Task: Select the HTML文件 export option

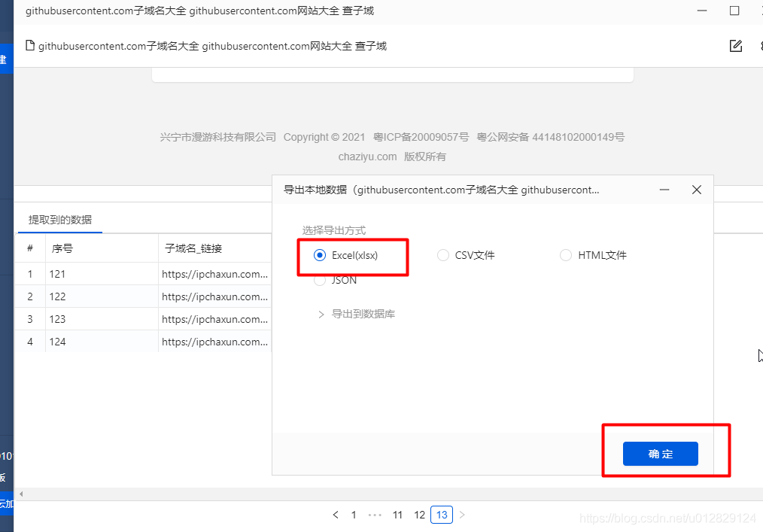Action: [593, 255]
